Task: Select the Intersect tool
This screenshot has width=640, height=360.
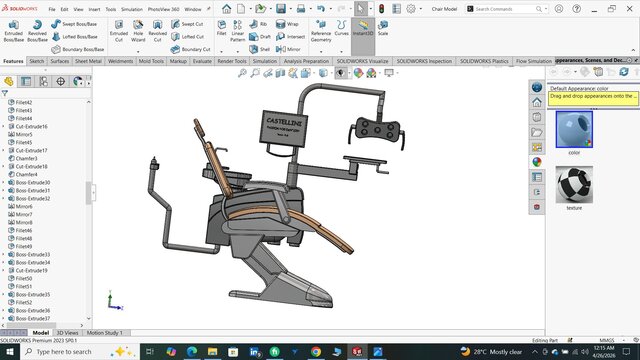Action: pos(290,37)
